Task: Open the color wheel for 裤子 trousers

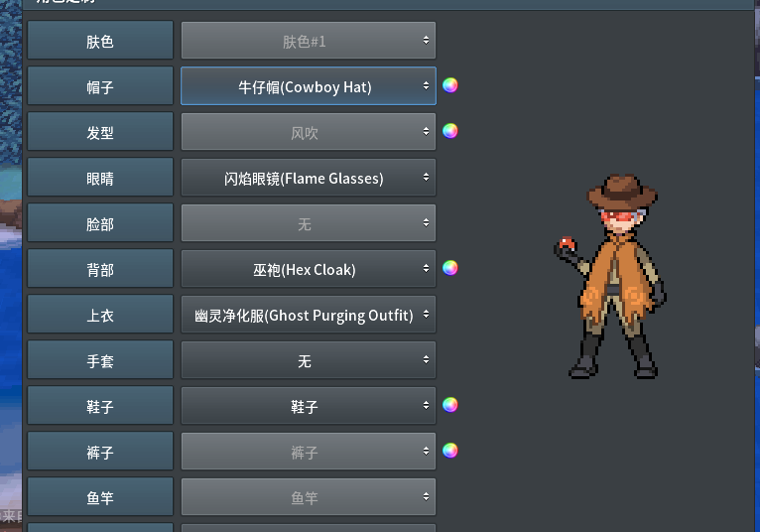Action: 449,451
